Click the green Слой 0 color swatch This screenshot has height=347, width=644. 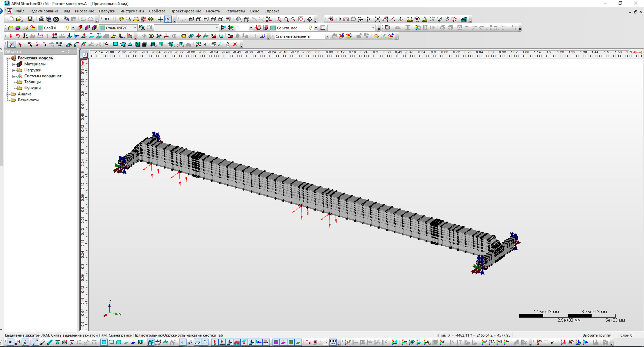[x=40, y=28]
